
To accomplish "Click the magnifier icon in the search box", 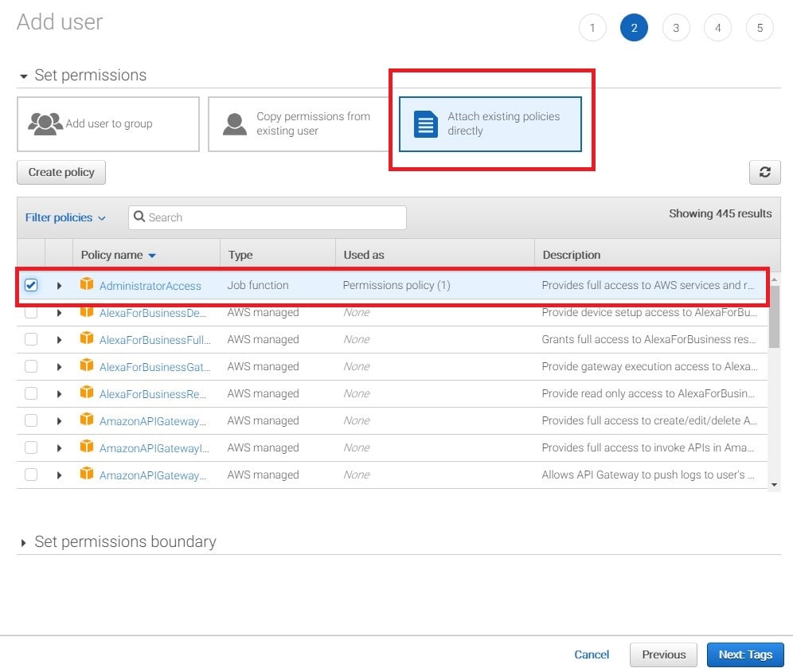I will point(139,217).
